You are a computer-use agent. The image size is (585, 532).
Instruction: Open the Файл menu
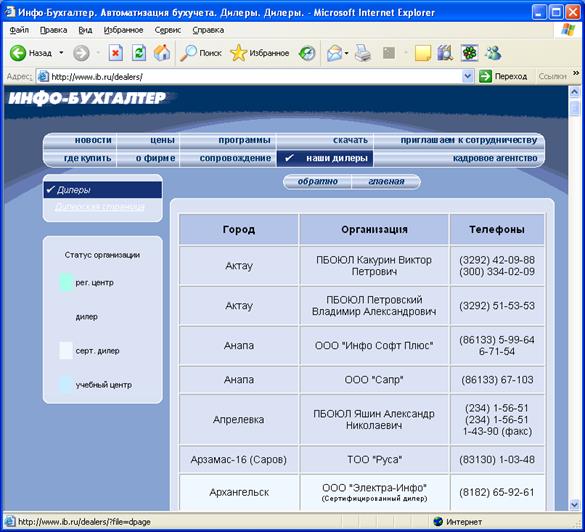(19, 30)
